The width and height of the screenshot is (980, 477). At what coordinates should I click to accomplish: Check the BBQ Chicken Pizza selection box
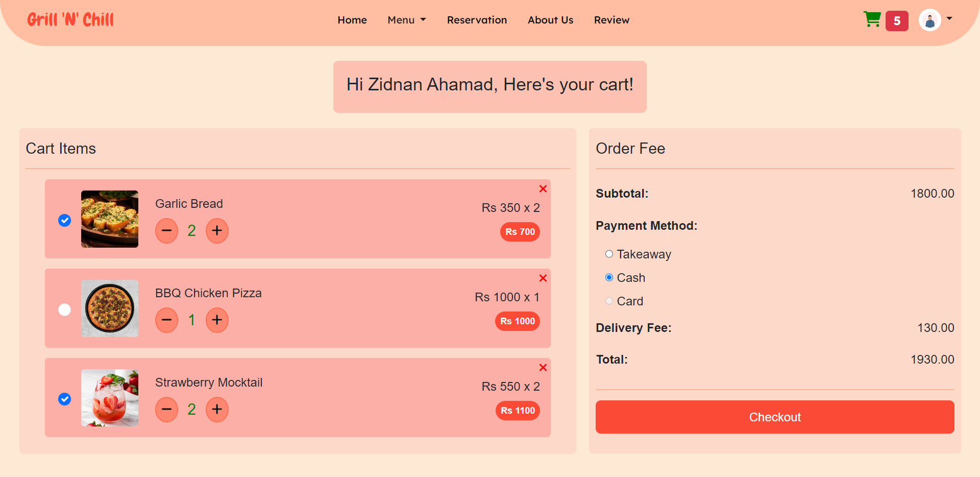[64, 309]
